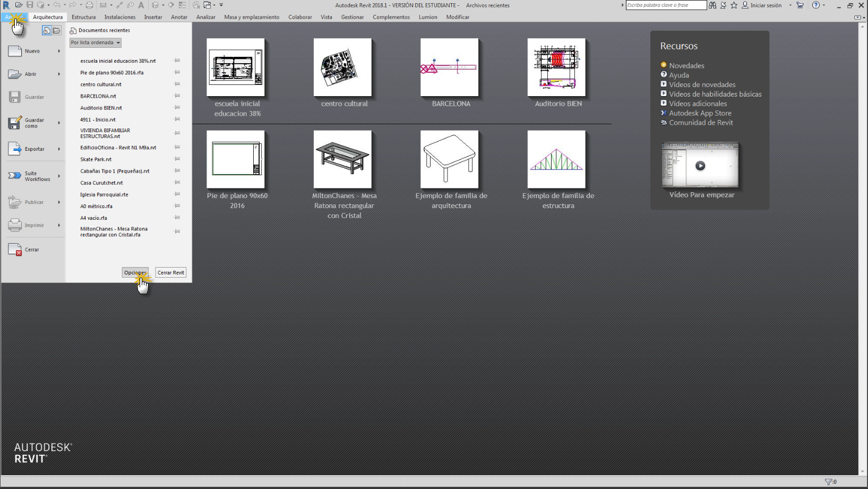Image resolution: width=868 pixels, height=489 pixels.
Task: Open the Default 3D View house icon
Action: 155,5
